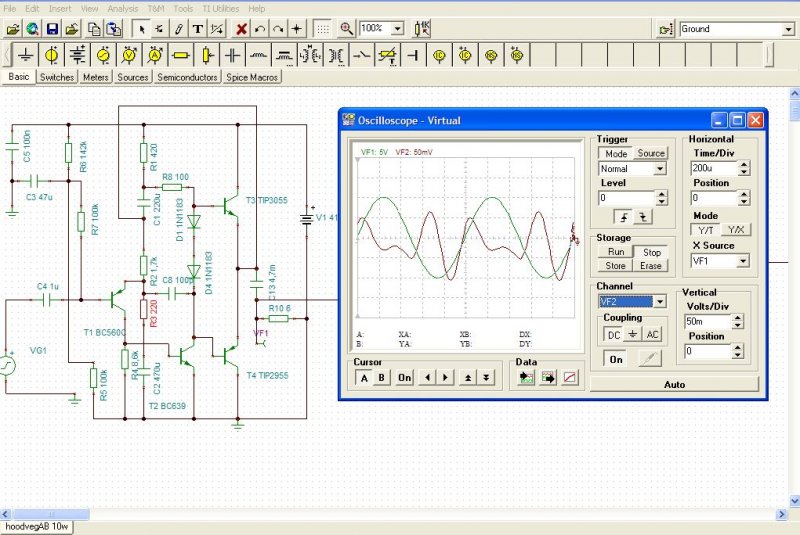This screenshot has height=535, width=800.
Task: Toggle channel On button under Coupling
Action: point(616,359)
